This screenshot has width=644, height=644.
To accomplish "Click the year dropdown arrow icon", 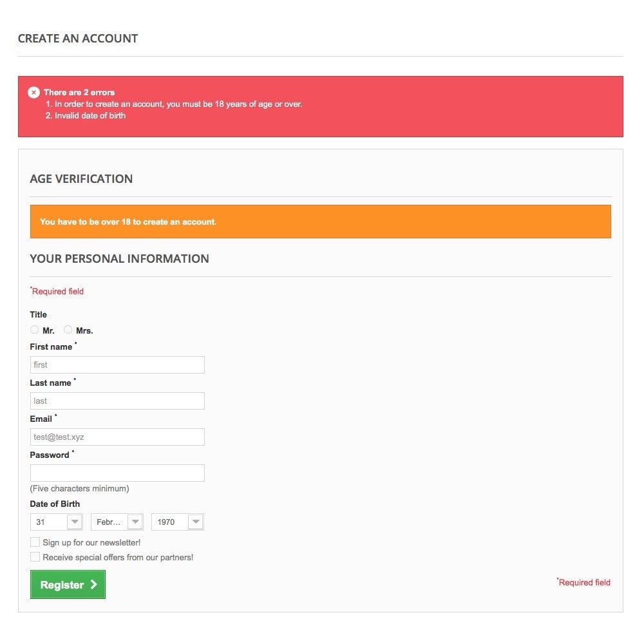I will (196, 522).
